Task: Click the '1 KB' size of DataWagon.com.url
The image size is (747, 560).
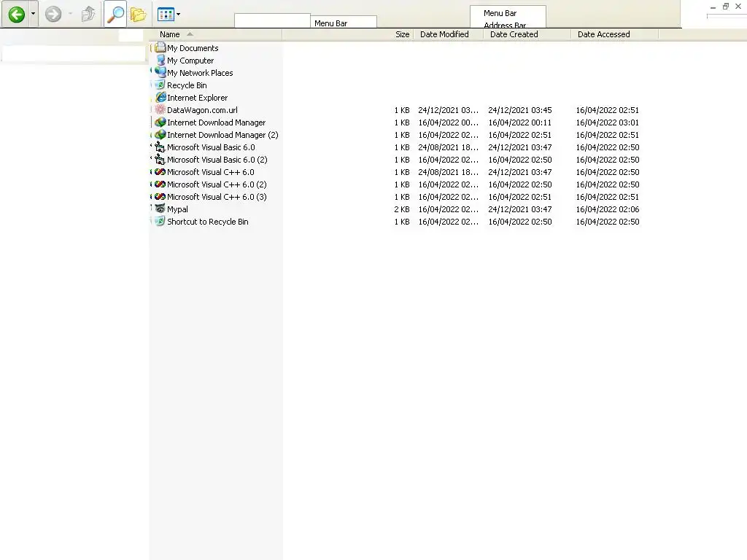Action: [x=402, y=110]
